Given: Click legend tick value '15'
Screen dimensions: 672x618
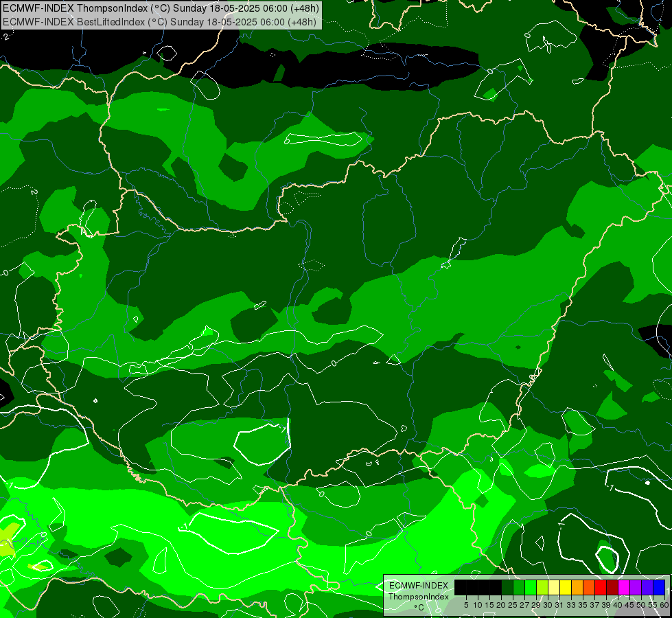Looking at the screenshot, I should (490, 605).
